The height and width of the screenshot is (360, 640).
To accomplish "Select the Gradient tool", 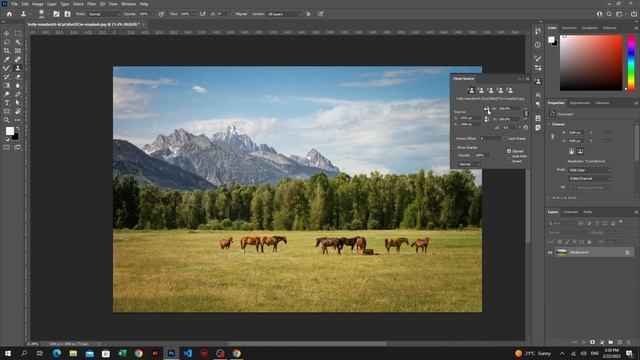I will [x=7, y=85].
